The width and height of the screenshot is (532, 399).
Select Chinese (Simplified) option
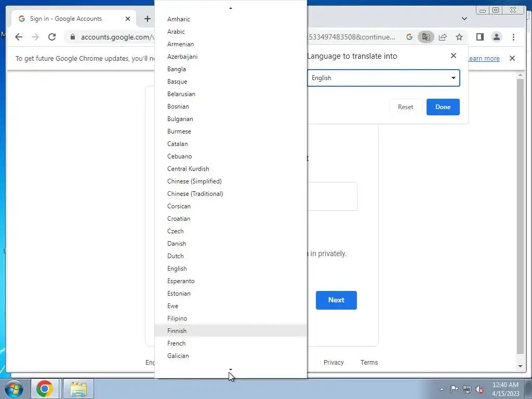tap(231, 181)
